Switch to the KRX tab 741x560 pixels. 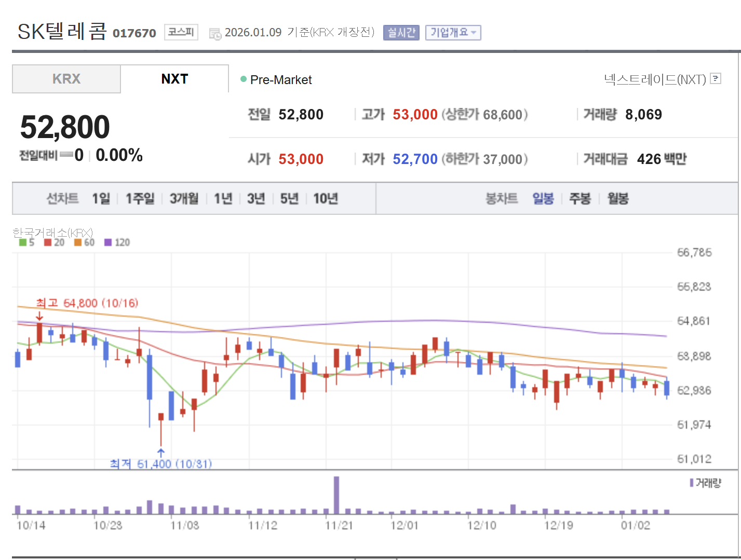66,79
